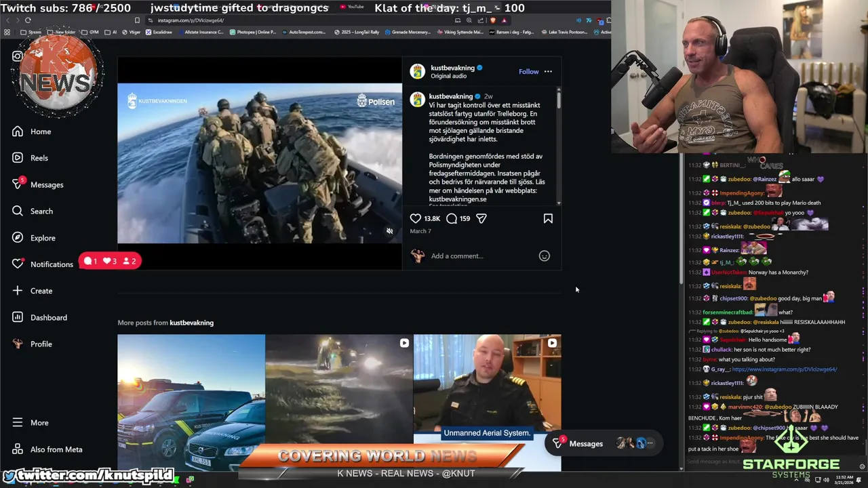This screenshot has width=868, height=488.
Task: Open the instagram.com link in chat
Action: click(785, 369)
